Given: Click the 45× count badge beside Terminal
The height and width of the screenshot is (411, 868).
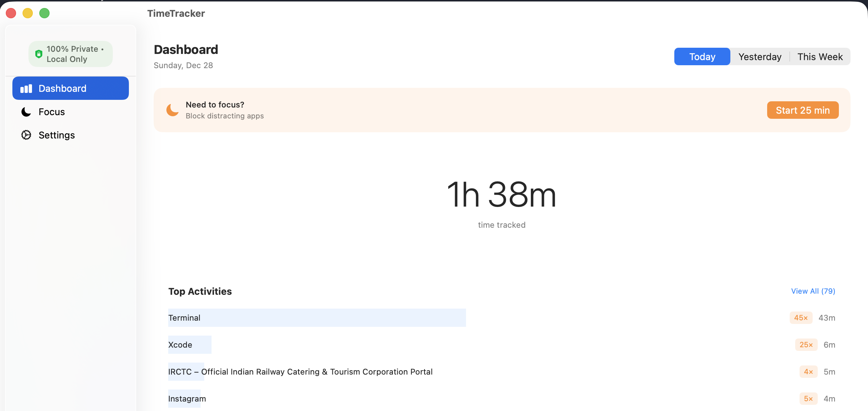Looking at the screenshot, I should [x=801, y=317].
